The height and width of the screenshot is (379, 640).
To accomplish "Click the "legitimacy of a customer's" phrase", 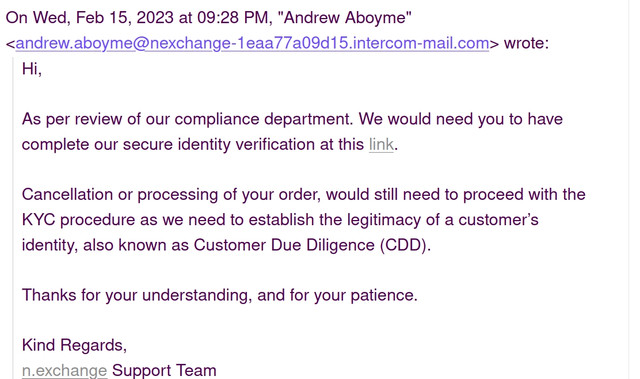I will (x=443, y=220).
